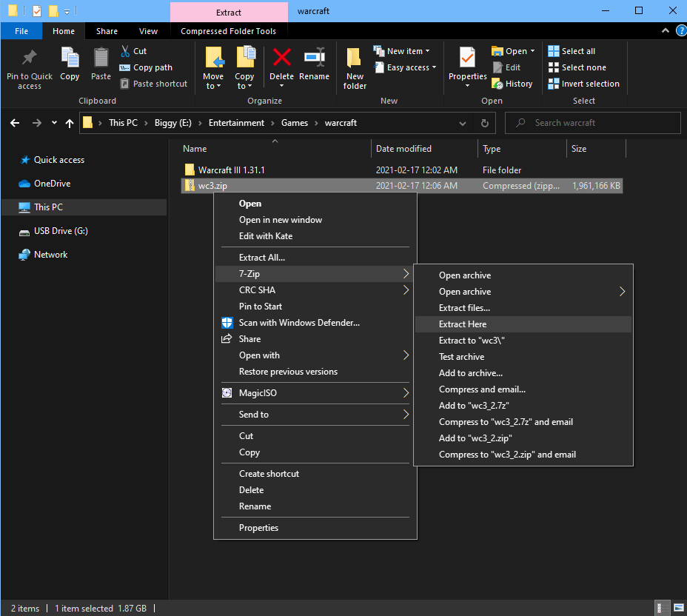Expand the Easy access dropdown
687x616 pixels.
435,67
